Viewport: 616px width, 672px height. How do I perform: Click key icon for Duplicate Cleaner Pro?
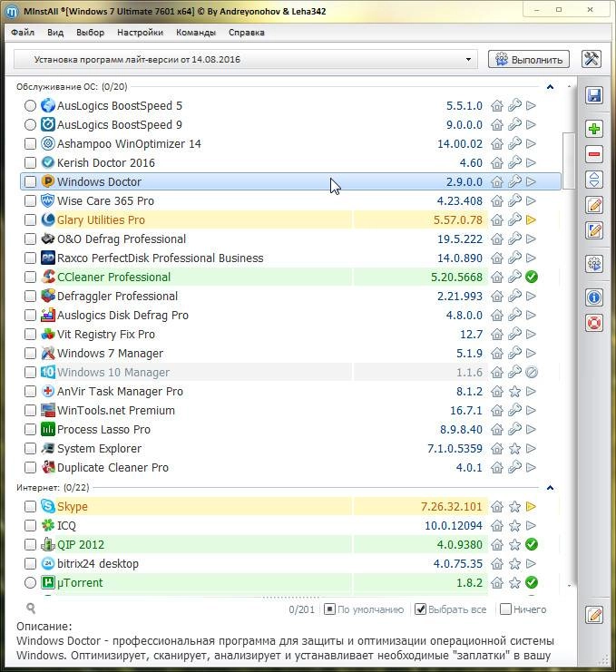514,468
